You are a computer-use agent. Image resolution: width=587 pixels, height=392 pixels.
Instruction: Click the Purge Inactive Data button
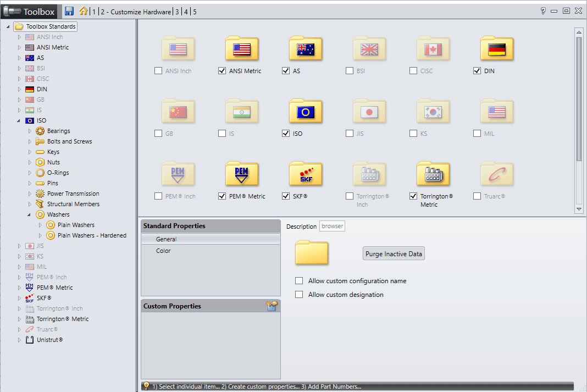[x=394, y=254]
